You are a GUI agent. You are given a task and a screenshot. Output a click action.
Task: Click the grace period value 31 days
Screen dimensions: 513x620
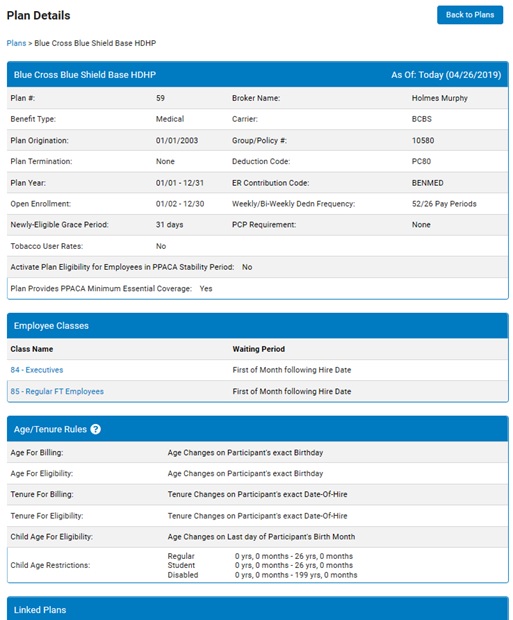169,225
